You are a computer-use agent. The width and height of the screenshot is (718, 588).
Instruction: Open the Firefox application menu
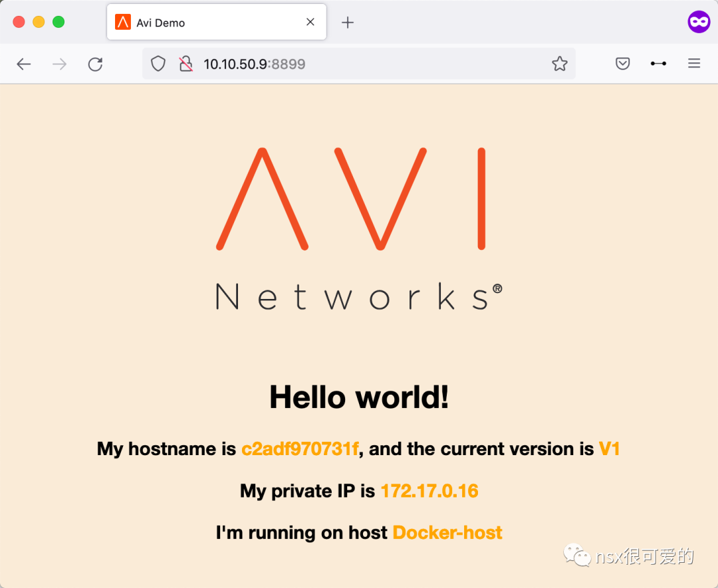tap(694, 64)
